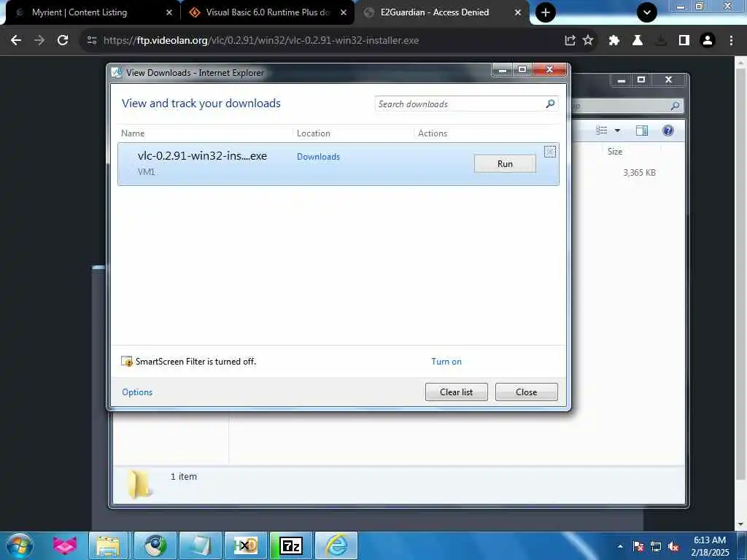Open the Windows Start orb
Screen dimensions: 747x560
click(x=20, y=545)
